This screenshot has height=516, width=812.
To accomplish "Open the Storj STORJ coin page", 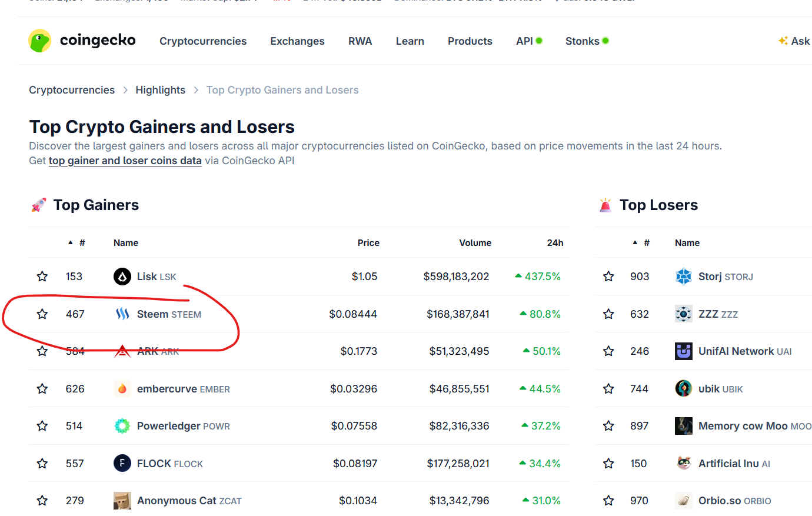I will pyautogui.click(x=726, y=277).
